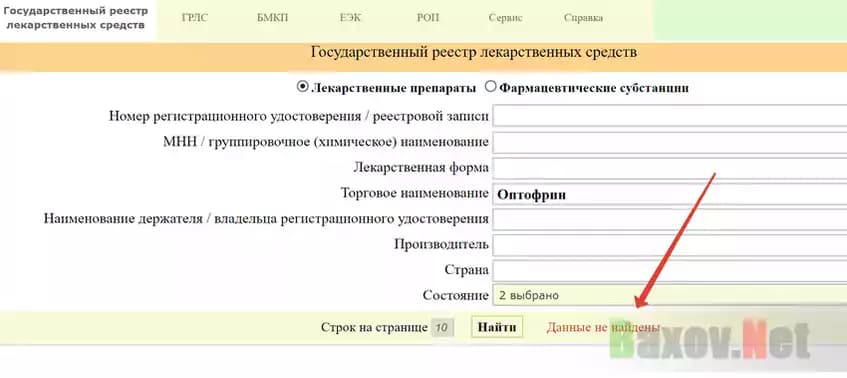Focus the Номер регистрационного удостоверения field
The image size is (847, 378).
(670, 116)
